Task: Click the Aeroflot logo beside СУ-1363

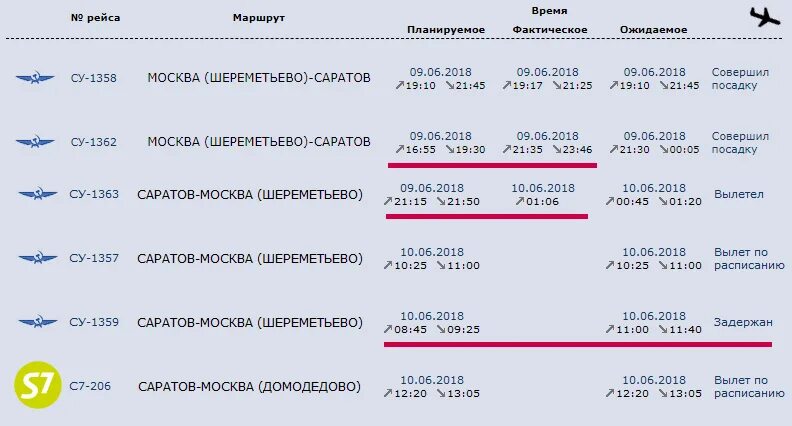Action: (x=38, y=194)
